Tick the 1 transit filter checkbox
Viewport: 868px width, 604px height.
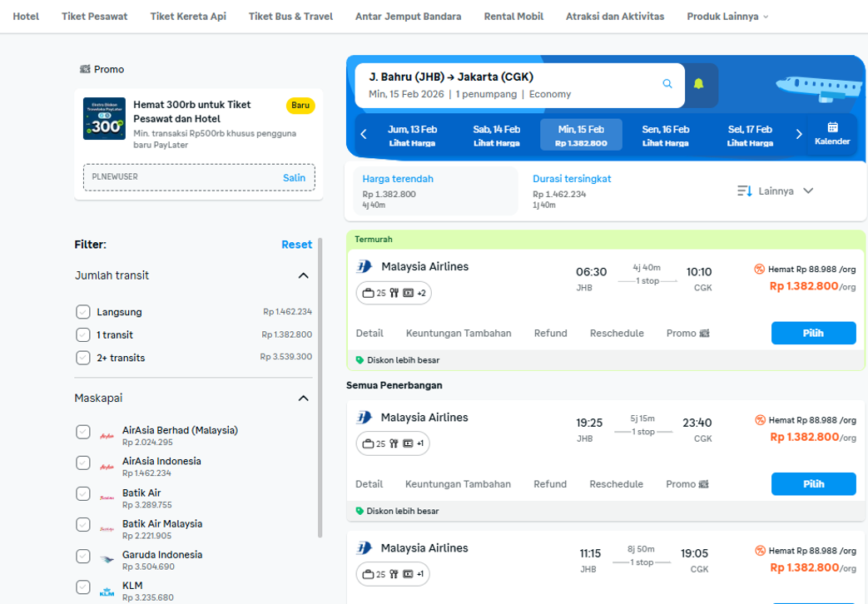pos(83,334)
